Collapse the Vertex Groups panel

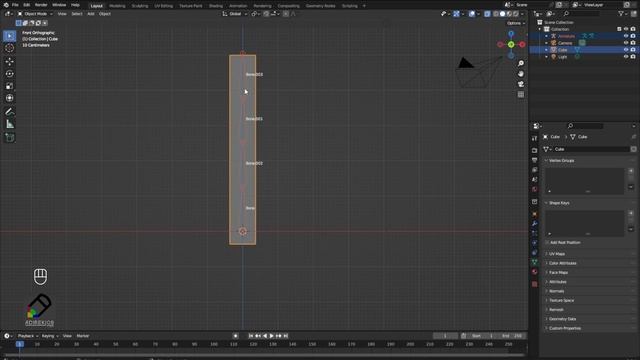590,161
